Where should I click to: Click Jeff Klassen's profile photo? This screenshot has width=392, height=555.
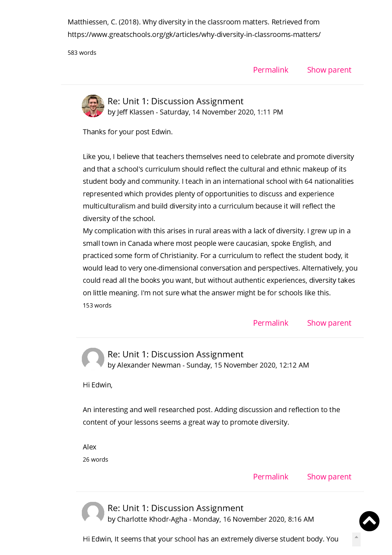(x=93, y=106)
